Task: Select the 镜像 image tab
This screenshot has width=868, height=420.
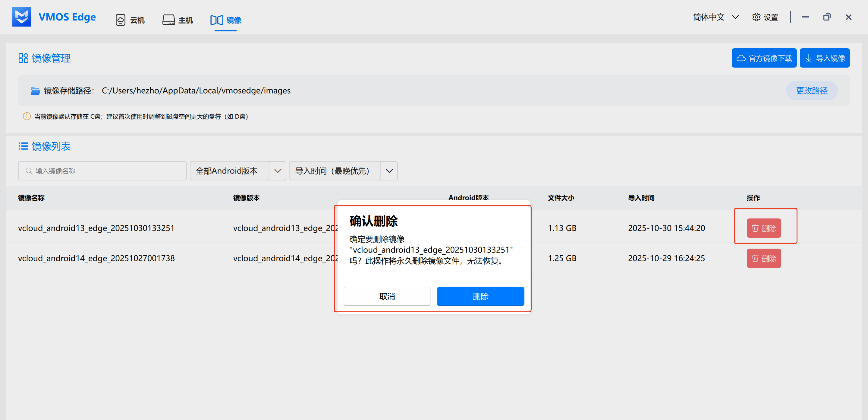Action: (225, 20)
